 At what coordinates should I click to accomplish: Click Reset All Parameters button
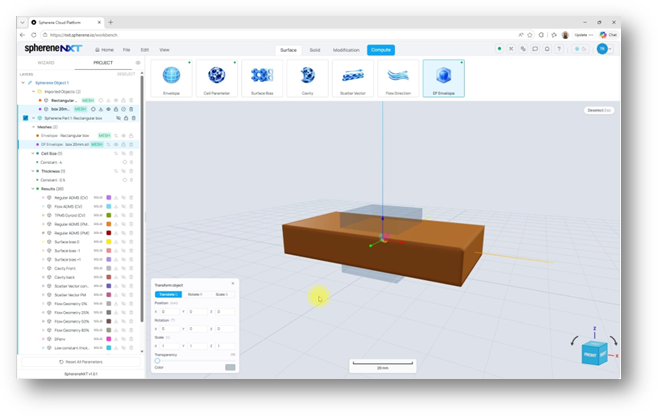(x=81, y=362)
